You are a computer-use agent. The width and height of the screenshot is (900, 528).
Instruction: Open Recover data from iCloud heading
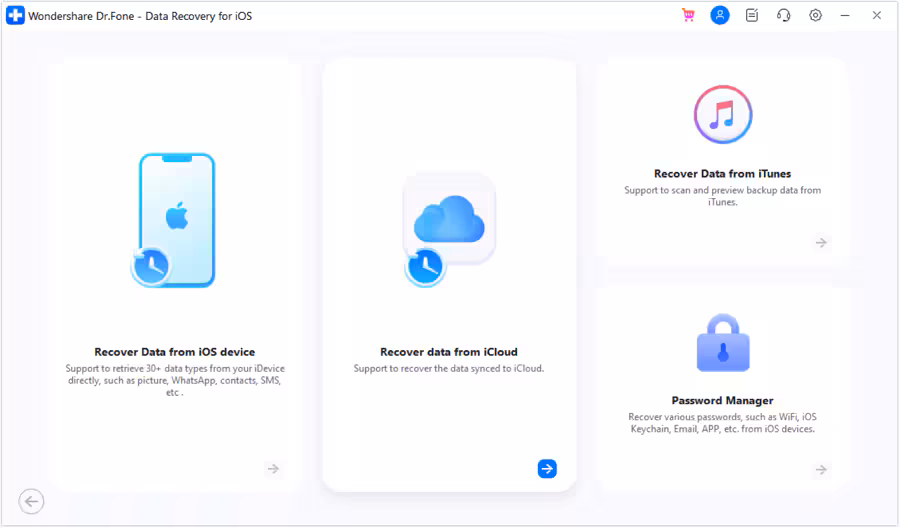click(449, 352)
